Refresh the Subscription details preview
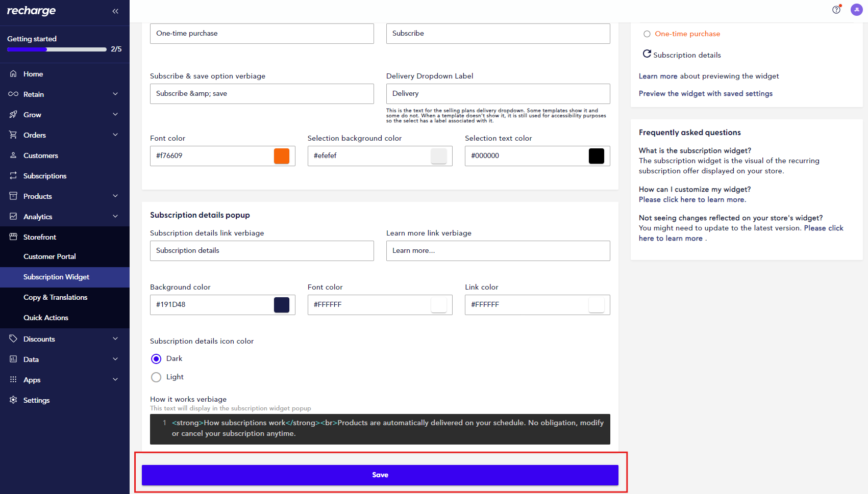 [x=647, y=54]
